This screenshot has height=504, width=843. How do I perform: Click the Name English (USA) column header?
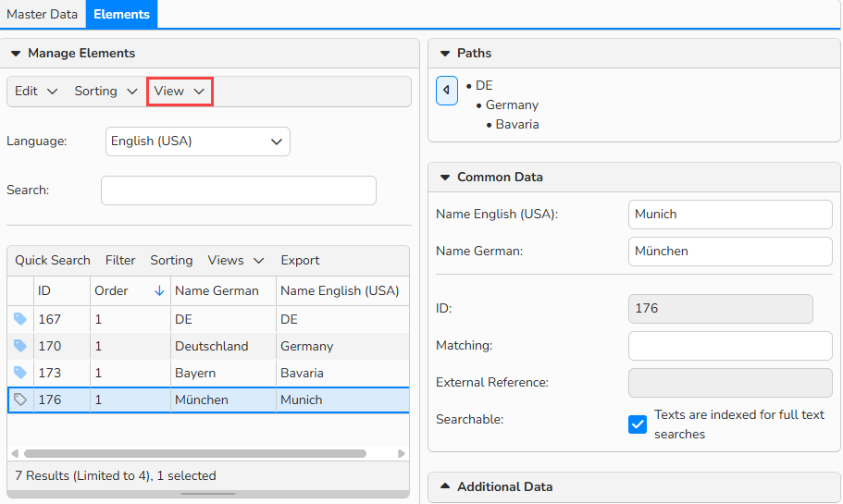(342, 290)
